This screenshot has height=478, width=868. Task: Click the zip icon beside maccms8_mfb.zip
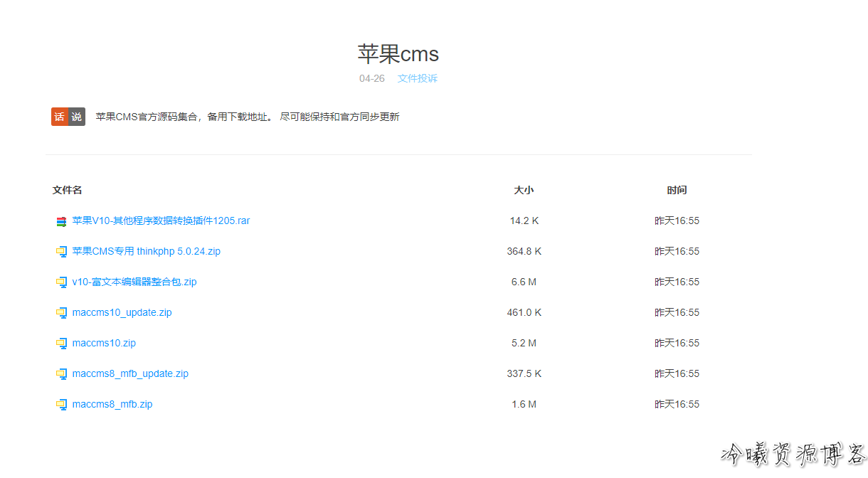(x=61, y=405)
